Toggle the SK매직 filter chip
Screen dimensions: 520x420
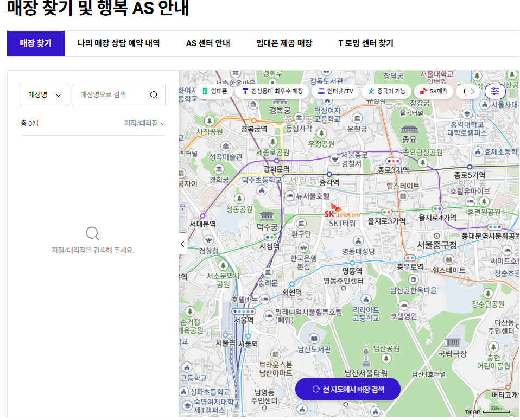(433, 91)
